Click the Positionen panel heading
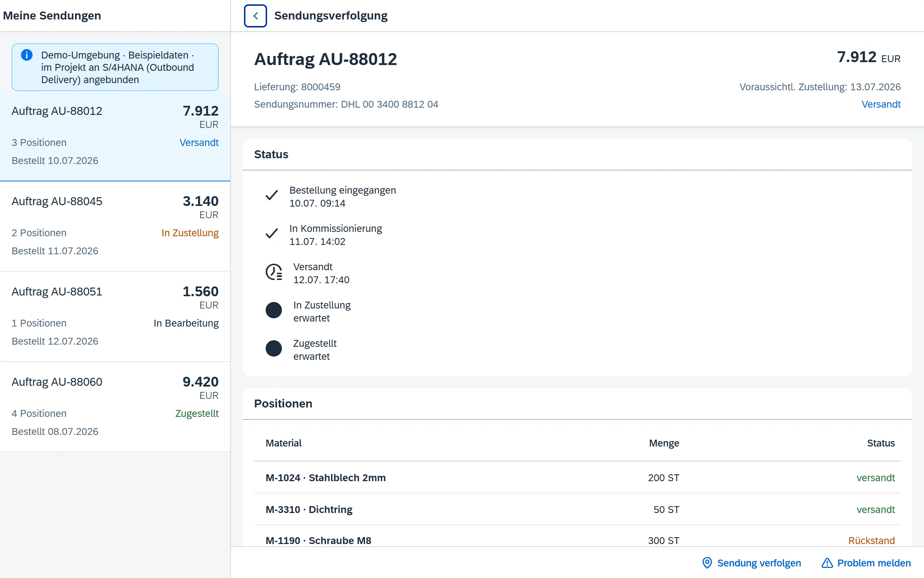Image resolution: width=924 pixels, height=578 pixels. point(283,404)
